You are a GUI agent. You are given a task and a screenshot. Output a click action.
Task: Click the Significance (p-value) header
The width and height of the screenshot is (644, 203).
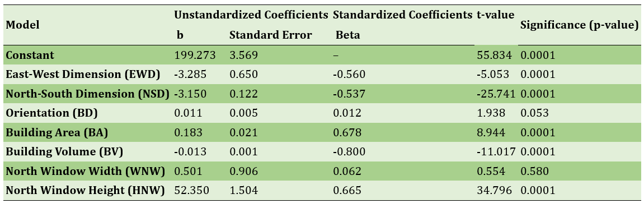tap(579, 25)
